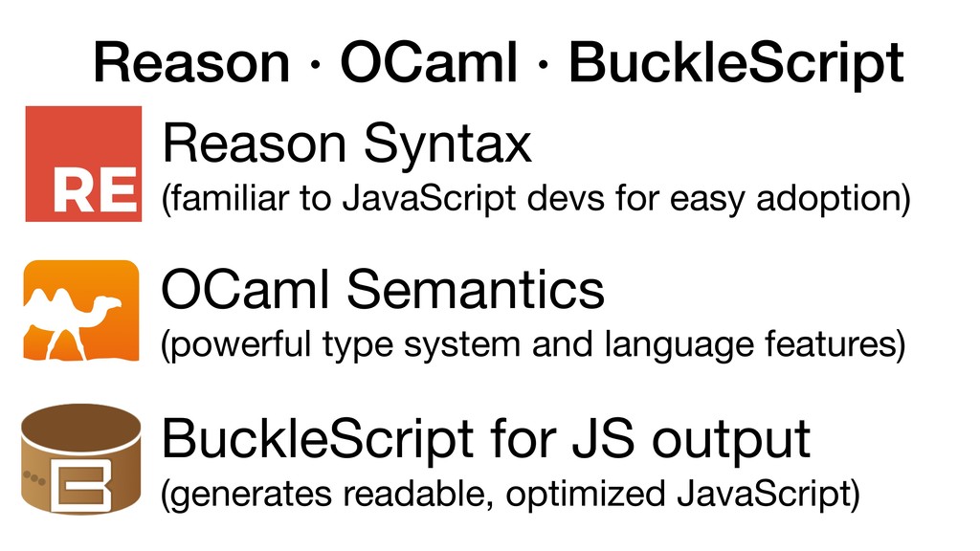Click 'BuckleScript' in the slide title
The width and height of the screenshot is (980, 551).
click(x=736, y=64)
